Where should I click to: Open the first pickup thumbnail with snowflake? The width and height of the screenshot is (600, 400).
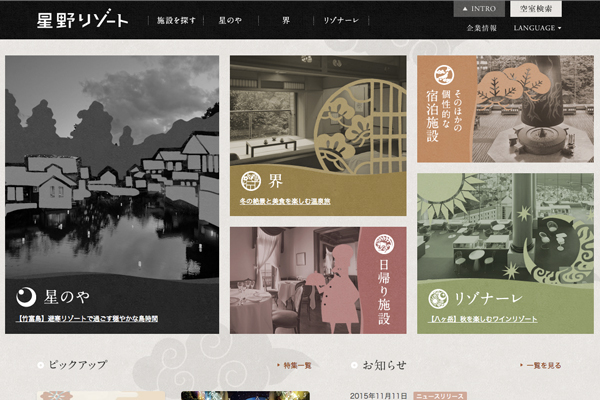pyautogui.click(x=101, y=395)
